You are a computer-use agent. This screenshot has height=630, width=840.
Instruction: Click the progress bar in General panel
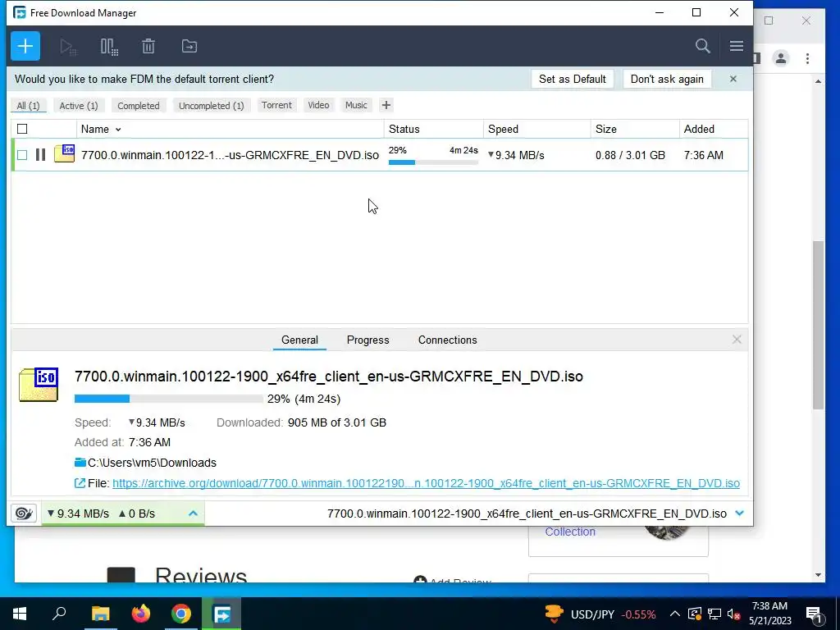(169, 399)
